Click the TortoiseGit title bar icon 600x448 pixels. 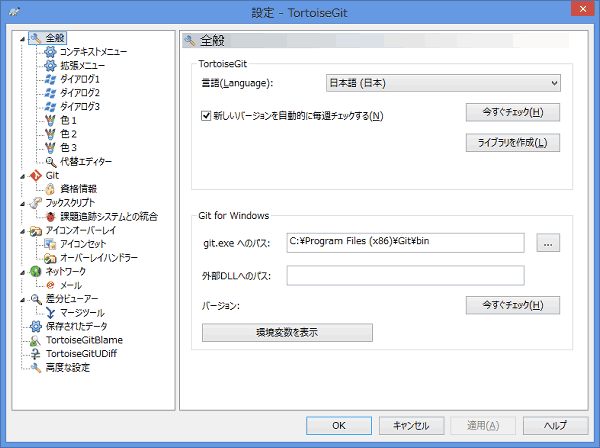pyautogui.click(x=14, y=12)
